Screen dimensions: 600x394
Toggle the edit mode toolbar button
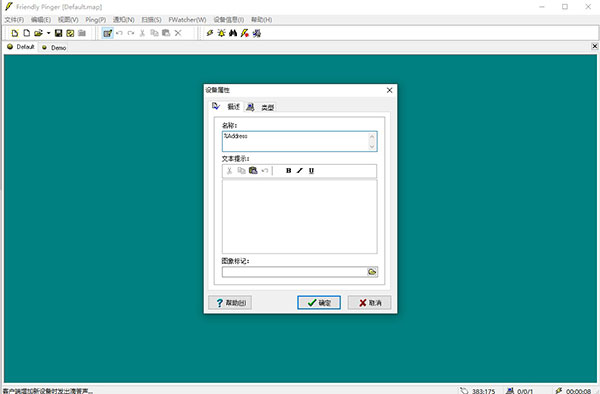(108, 33)
